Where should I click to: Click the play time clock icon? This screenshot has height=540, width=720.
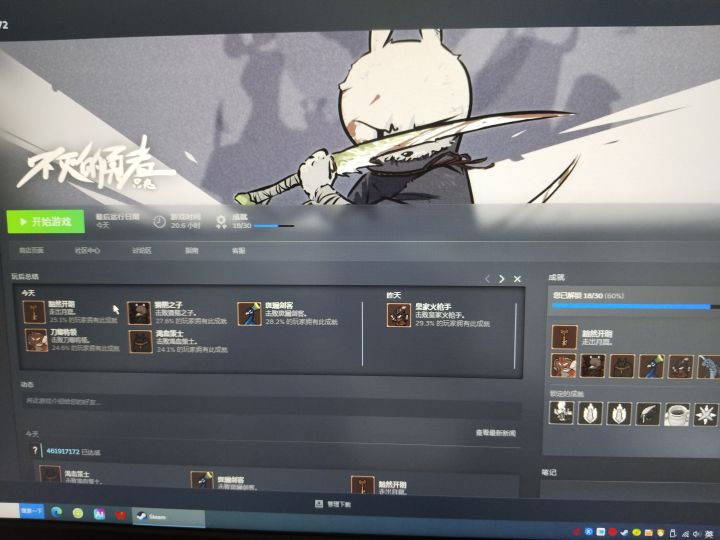[159, 222]
